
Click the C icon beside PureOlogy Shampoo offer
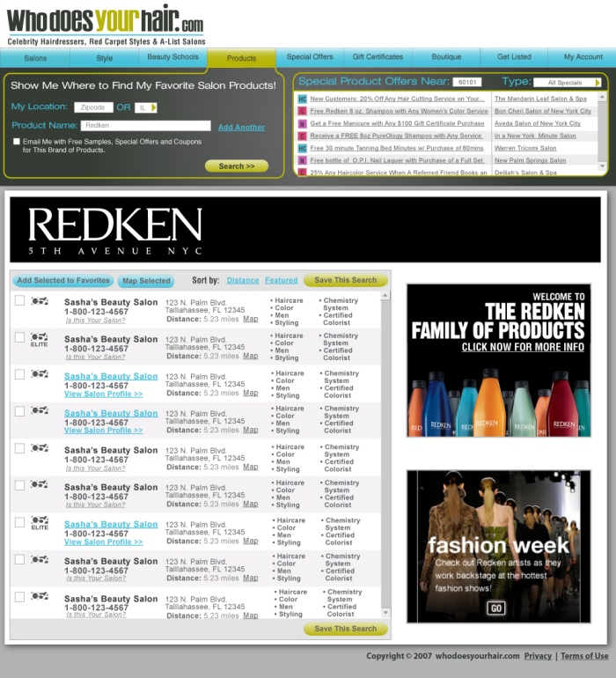click(302, 136)
